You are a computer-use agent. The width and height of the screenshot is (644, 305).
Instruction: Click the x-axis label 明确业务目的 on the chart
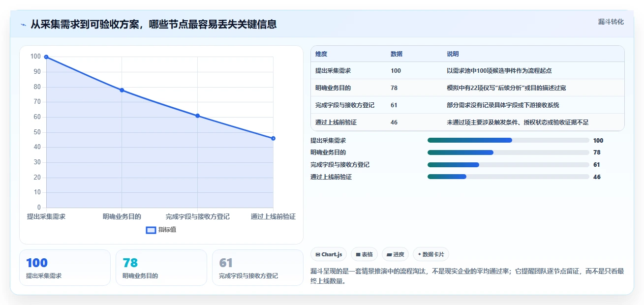click(122, 216)
